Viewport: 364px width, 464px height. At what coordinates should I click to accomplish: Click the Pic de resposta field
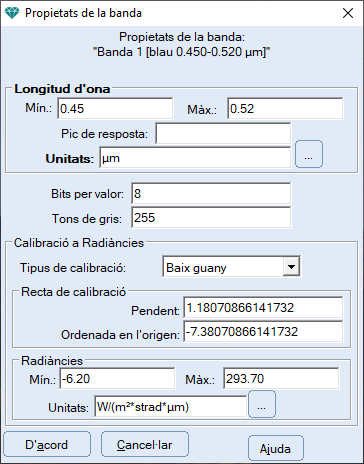pos(223,134)
